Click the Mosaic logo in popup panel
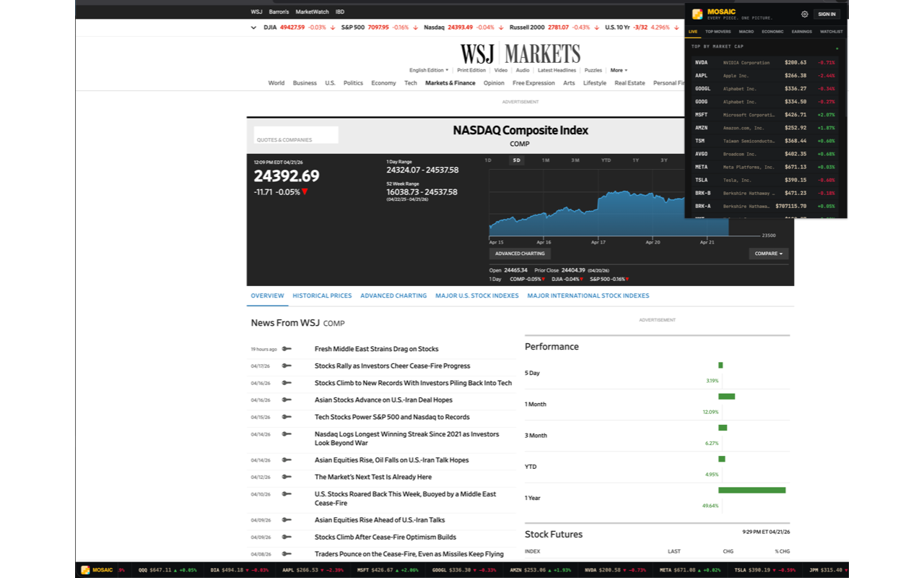The width and height of the screenshot is (924, 578). pyautogui.click(x=697, y=14)
